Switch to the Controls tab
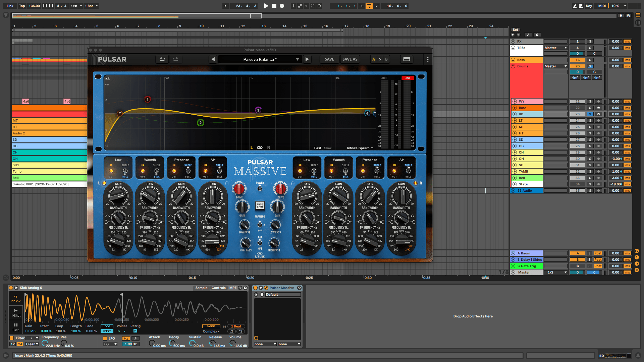644x362 pixels. (218, 288)
